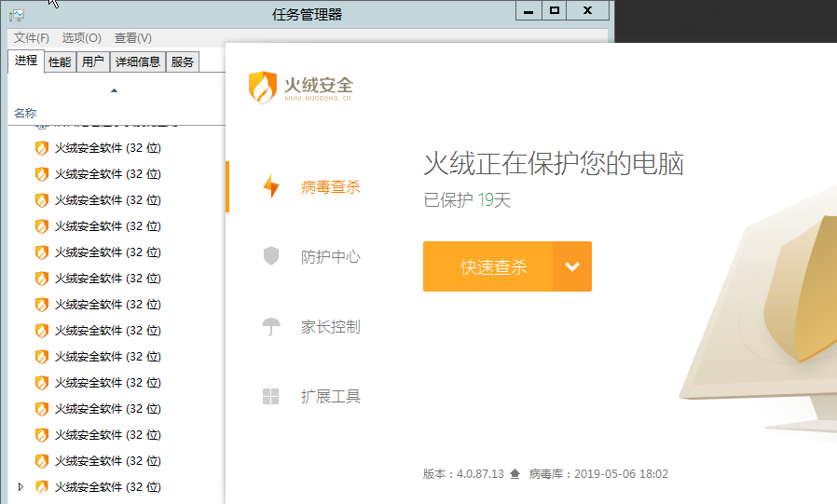Open the 选项(O) menu
The height and width of the screenshot is (504, 837).
tap(81, 38)
